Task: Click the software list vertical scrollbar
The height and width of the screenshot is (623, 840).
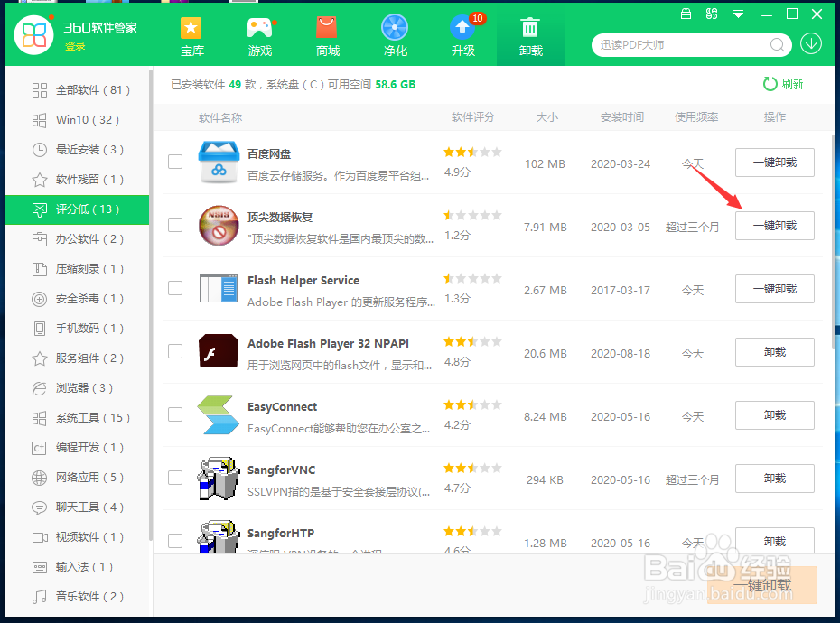Action: point(833,241)
